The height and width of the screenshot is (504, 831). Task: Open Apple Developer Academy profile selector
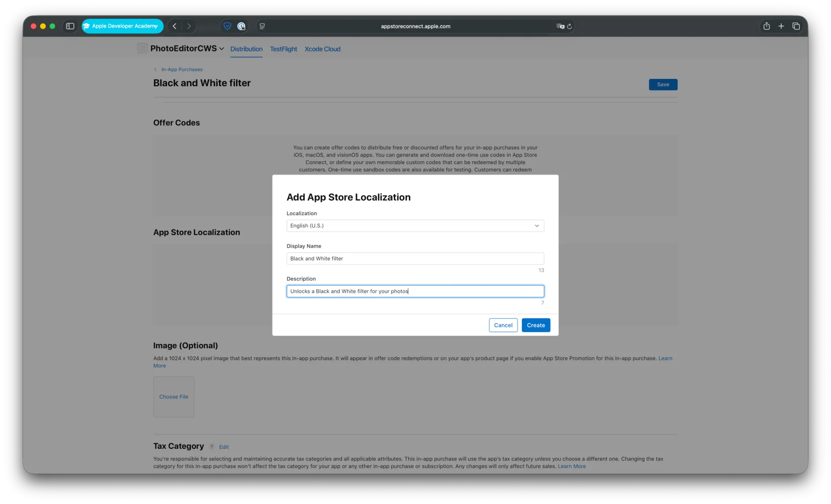[122, 26]
